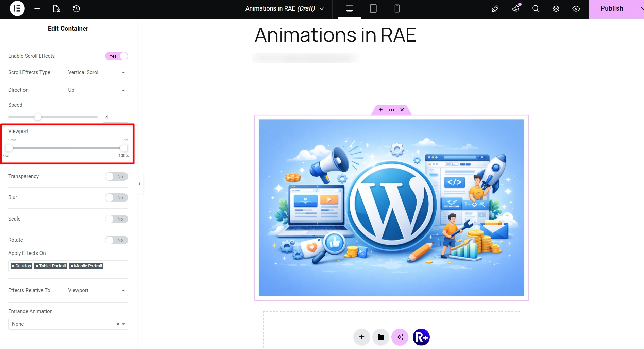Add new container with round plus button
Image resolution: width=644 pixels, height=349 pixels.
pos(362,337)
